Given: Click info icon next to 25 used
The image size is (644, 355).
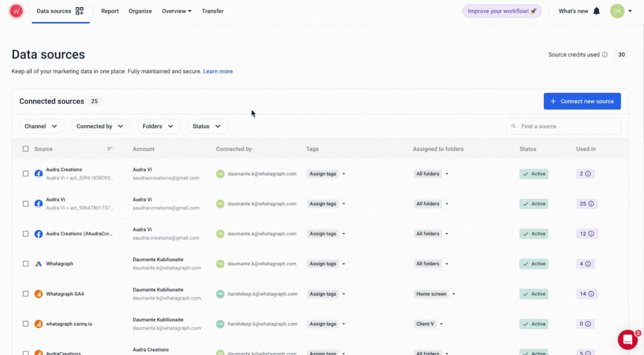Looking at the screenshot, I should 591,204.
